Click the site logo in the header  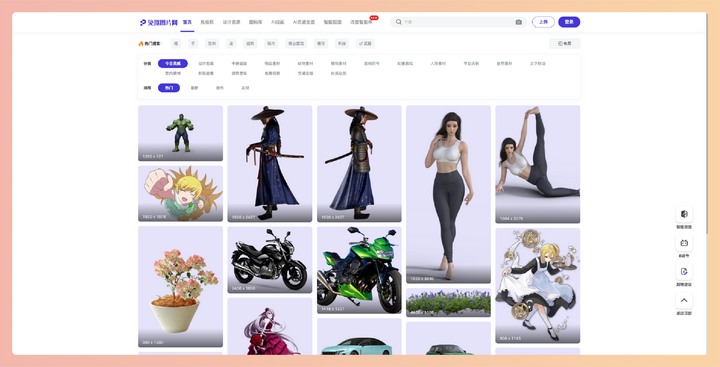pyautogui.click(x=158, y=22)
